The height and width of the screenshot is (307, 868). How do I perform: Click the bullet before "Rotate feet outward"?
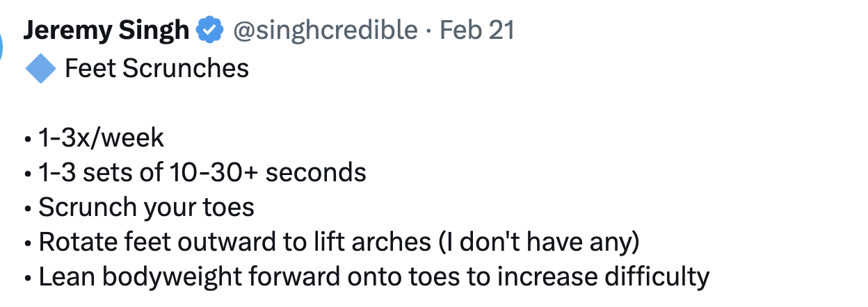coord(28,243)
